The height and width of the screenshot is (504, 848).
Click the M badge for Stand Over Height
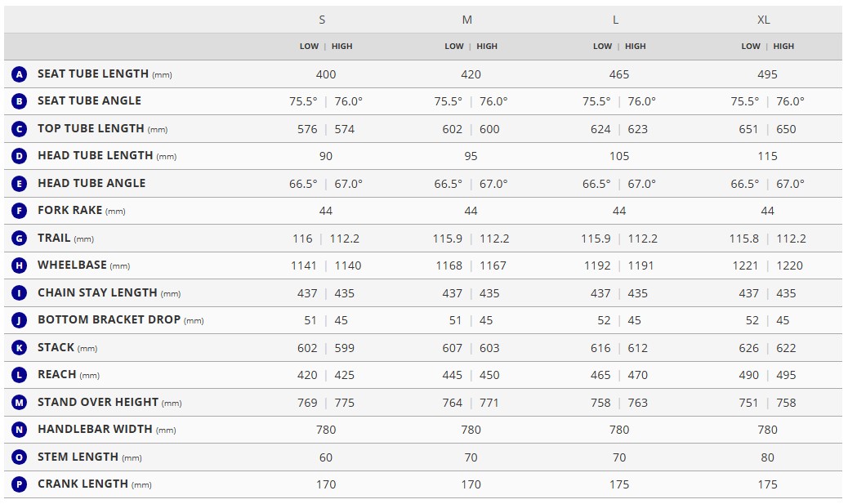(19, 402)
